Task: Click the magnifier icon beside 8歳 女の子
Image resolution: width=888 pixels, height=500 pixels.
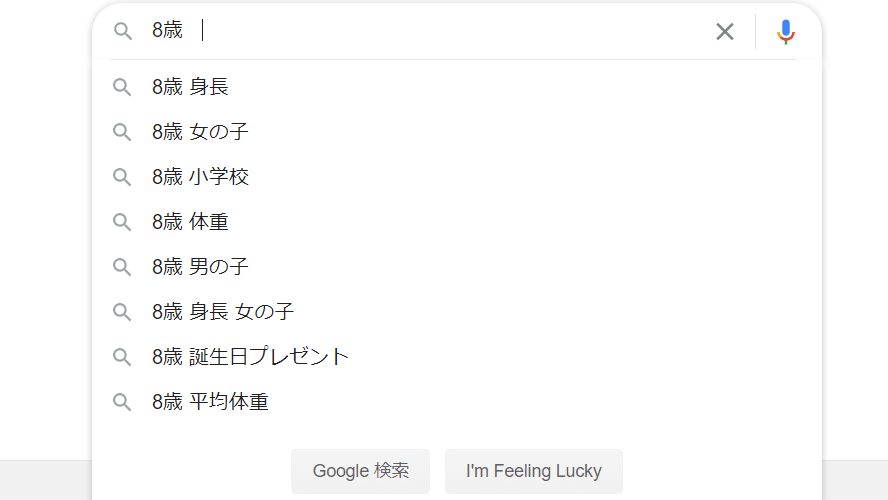Action: (122, 132)
